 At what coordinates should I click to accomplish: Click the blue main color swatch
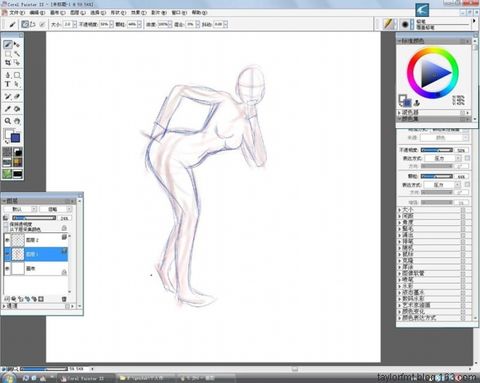click(15, 138)
